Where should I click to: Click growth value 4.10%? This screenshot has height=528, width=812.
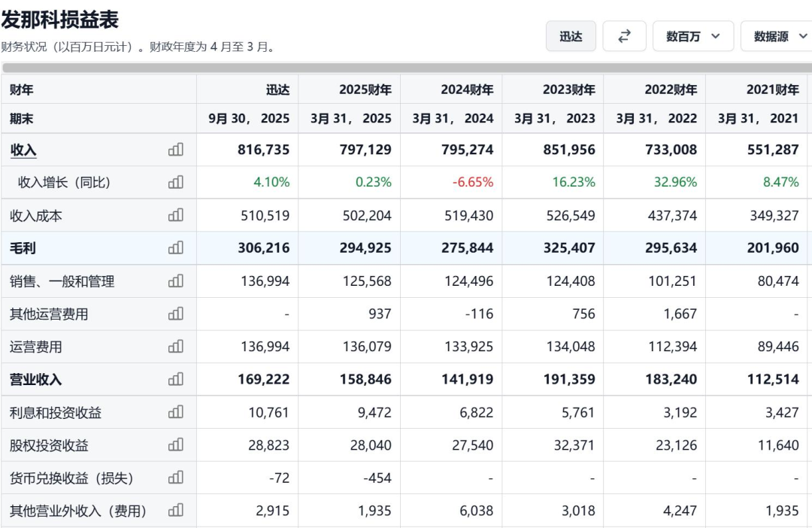(271, 182)
